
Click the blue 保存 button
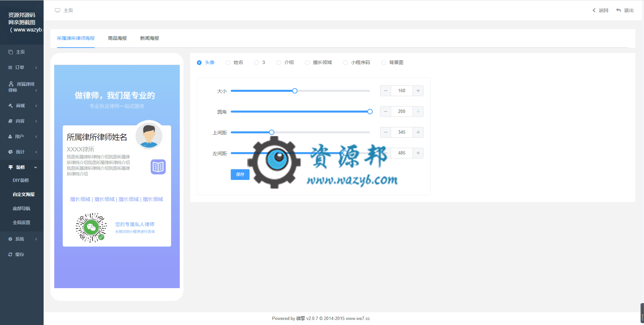240,175
